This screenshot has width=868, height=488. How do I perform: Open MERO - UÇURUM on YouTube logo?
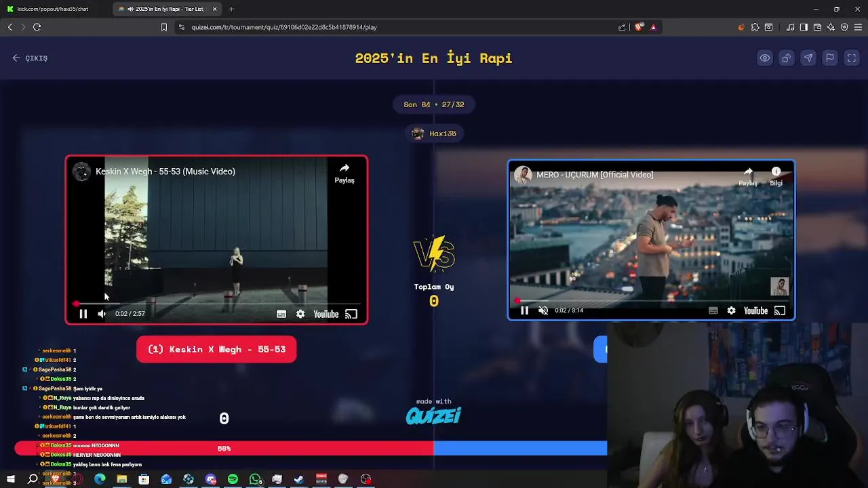[x=755, y=310]
